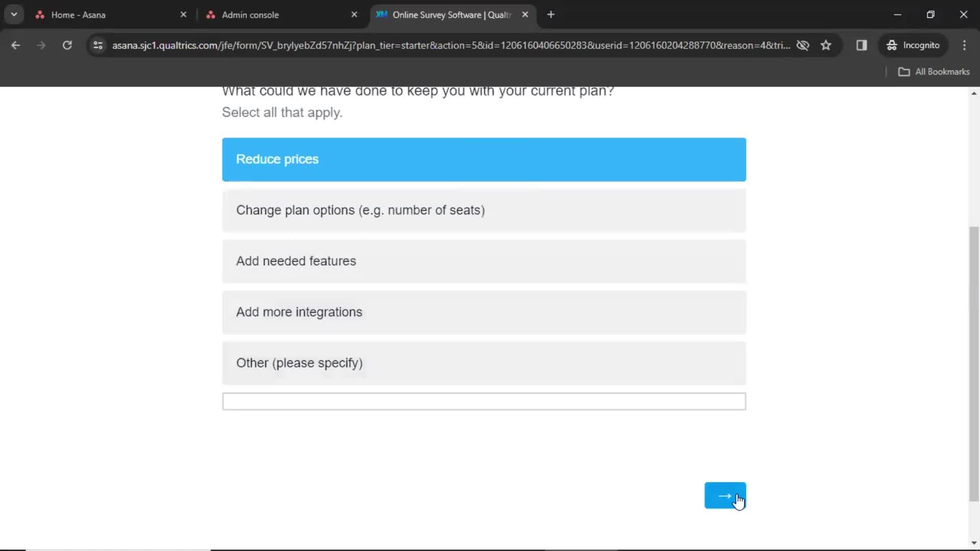Select 'Change plan options (e.g. number of seats)'

pos(484,210)
